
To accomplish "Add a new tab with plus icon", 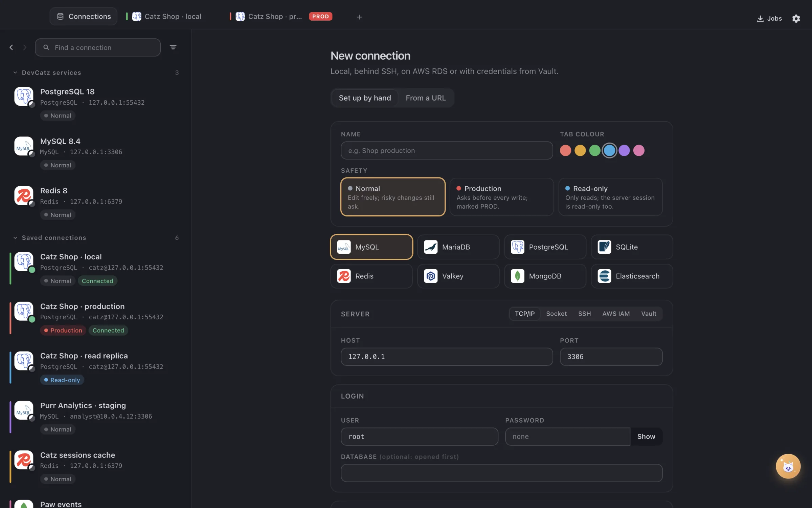I will click(359, 17).
